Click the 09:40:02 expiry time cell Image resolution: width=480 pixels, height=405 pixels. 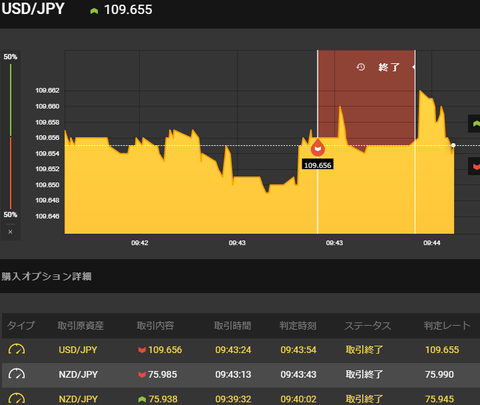[298, 399]
